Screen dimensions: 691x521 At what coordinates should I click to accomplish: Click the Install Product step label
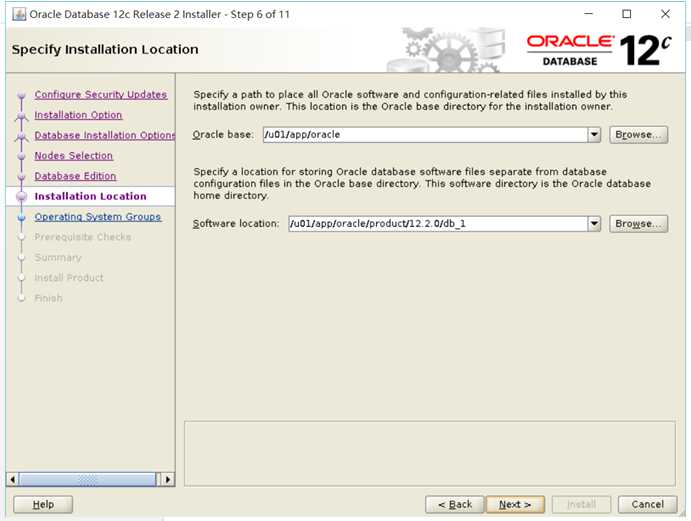tap(69, 278)
